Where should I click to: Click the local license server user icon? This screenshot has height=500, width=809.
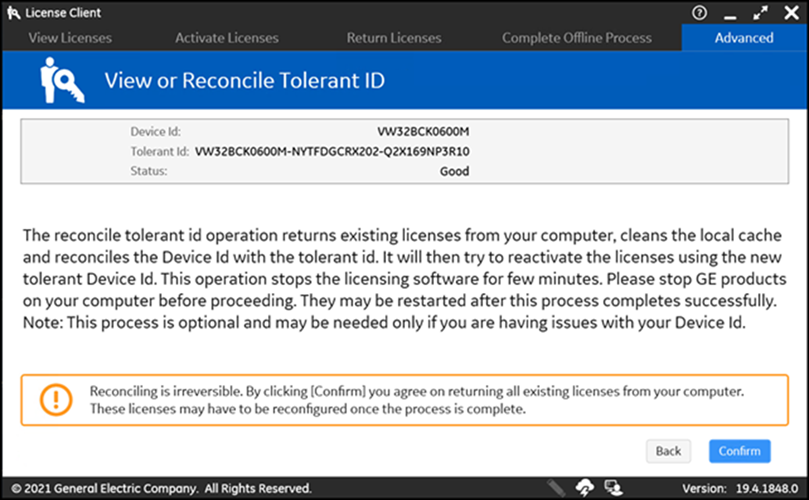click(x=613, y=488)
